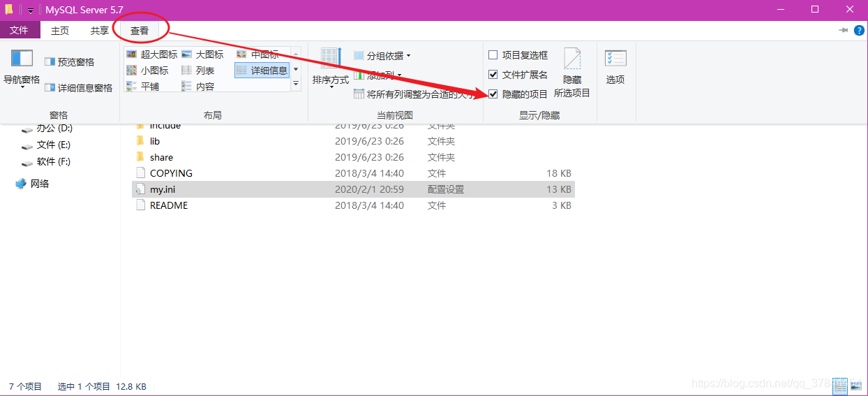Click the my.ini file icon
The width and height of the screenshot is (868, 396).
point(140,189)
